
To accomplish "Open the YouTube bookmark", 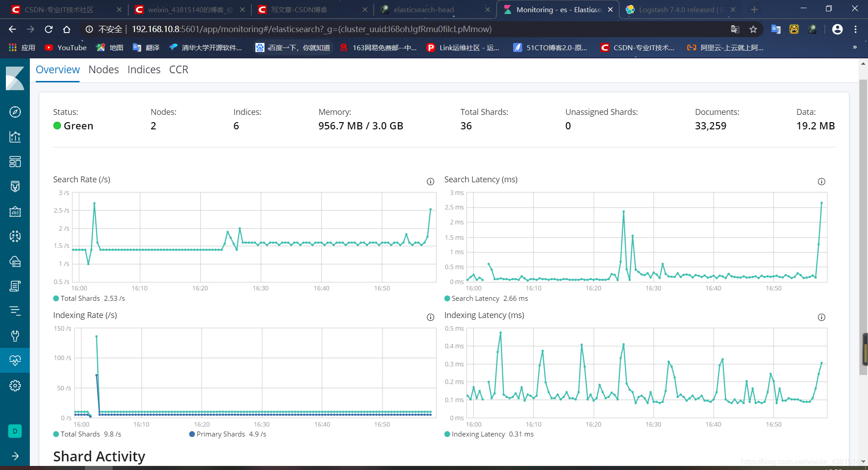I will tap(66, 47).
